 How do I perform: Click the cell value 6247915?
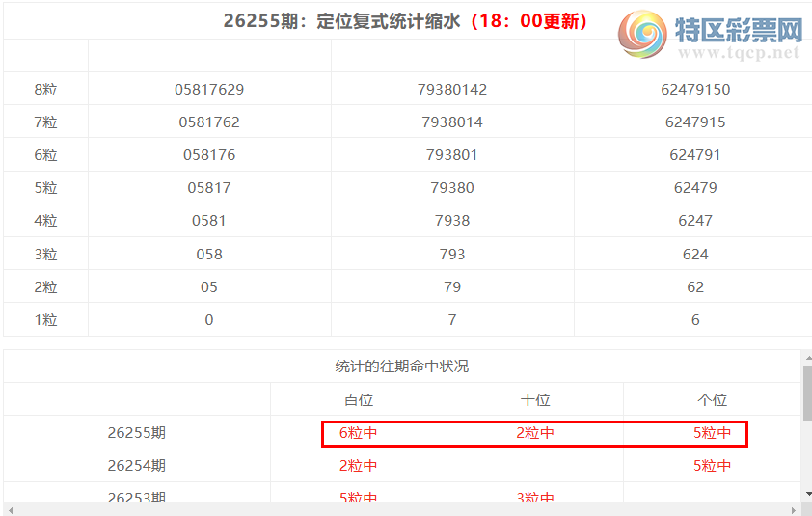click(x=695, y=122)
